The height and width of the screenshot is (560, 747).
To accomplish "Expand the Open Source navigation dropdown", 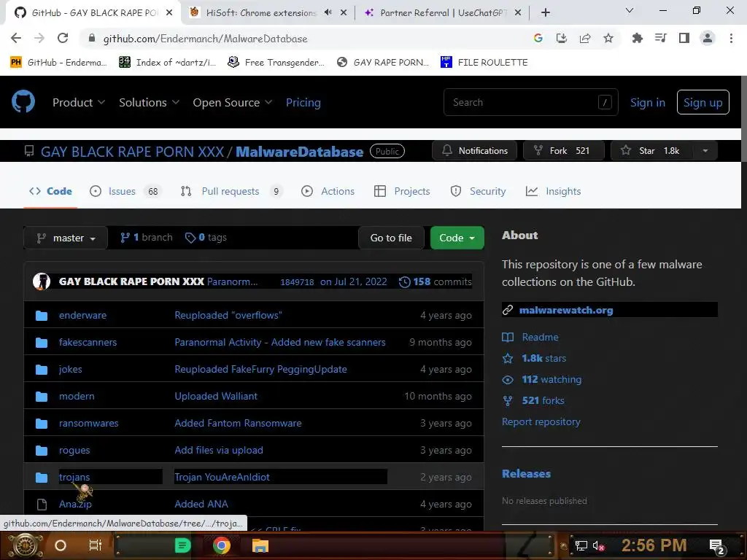I will [x=233, y=102].
